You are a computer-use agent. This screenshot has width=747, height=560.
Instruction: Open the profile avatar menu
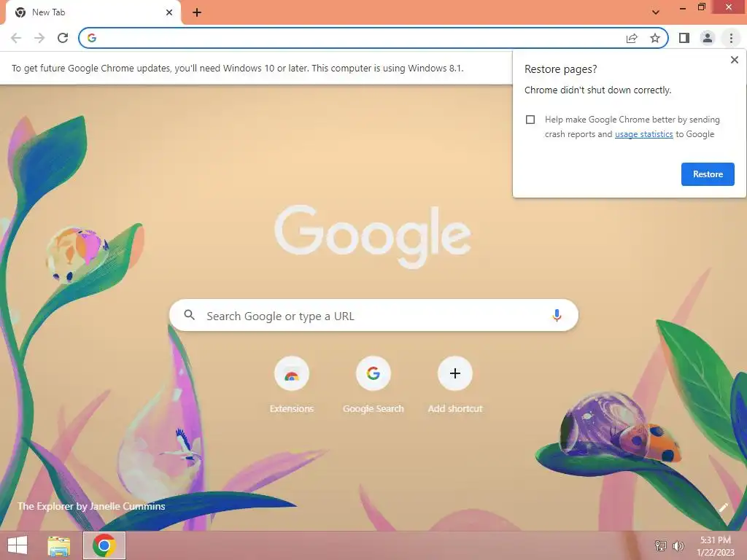click(x=708, y=38)
